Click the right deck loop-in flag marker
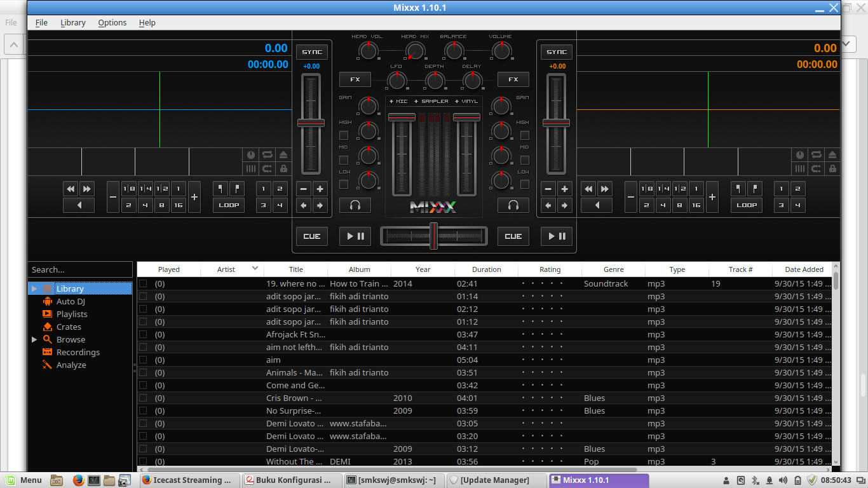The width and height of the screenshot is (868, 488). pyautogui.click(x=738, y=189)
